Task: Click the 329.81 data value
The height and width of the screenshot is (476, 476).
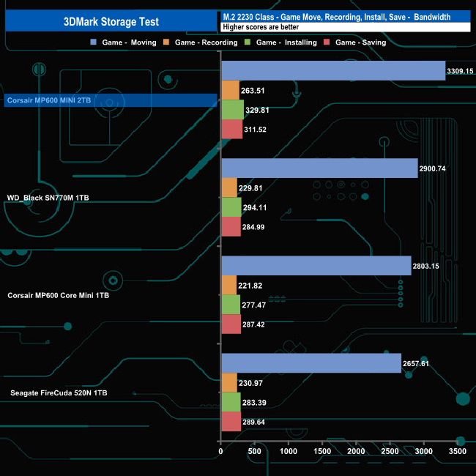Action: pos(257,110)
